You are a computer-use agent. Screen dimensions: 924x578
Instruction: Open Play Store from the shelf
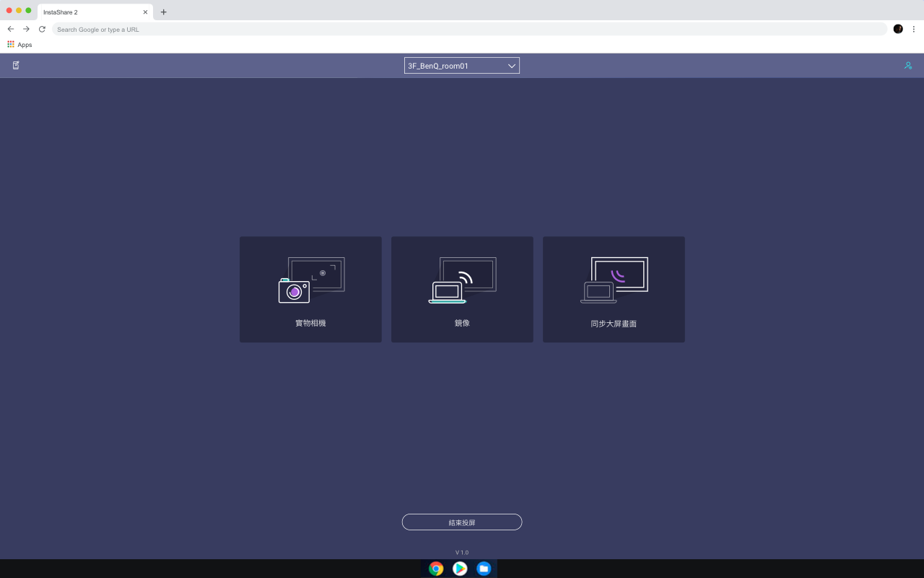pos(460,569)
